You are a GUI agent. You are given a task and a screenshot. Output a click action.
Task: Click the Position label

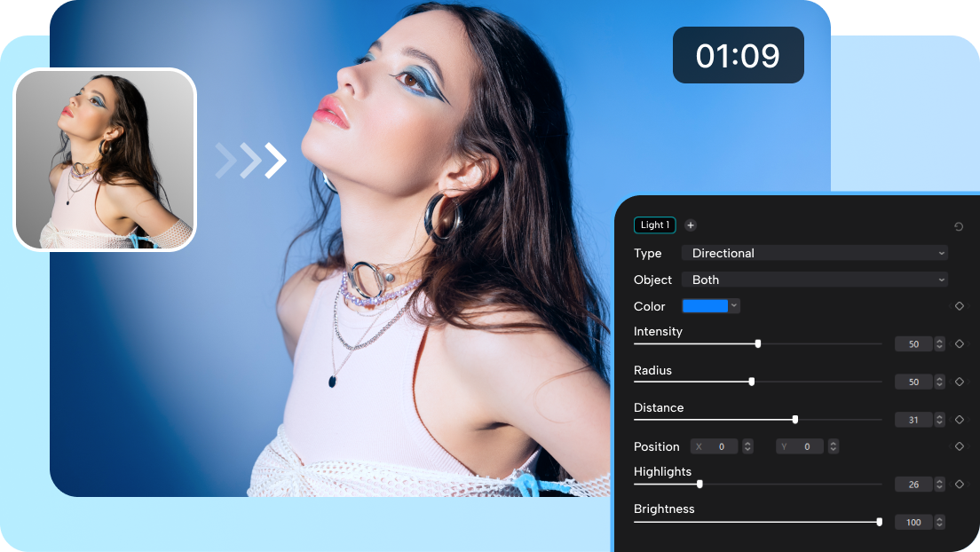coord(656,446)
